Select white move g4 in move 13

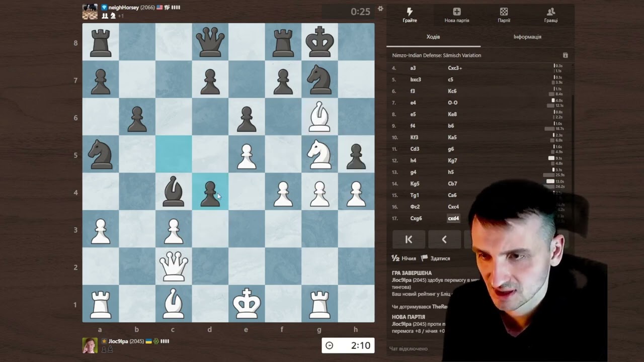[413, 172]
